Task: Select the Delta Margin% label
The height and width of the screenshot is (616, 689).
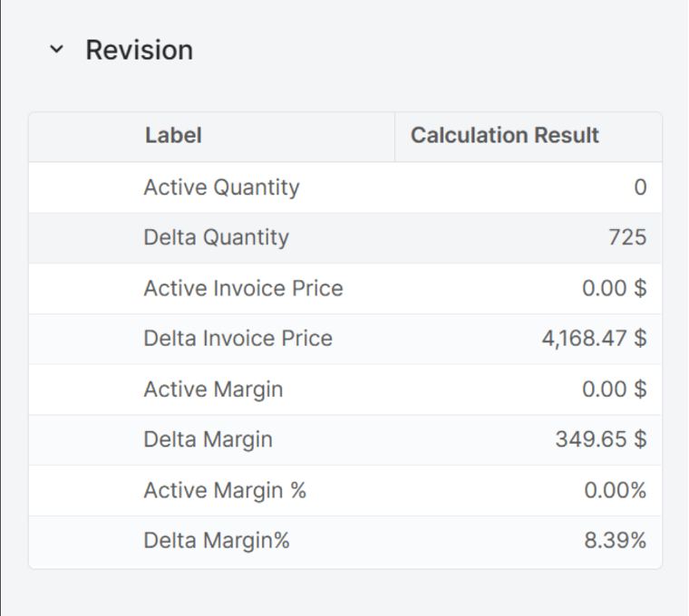Action: pyautogui.click(x=216, y=541)
